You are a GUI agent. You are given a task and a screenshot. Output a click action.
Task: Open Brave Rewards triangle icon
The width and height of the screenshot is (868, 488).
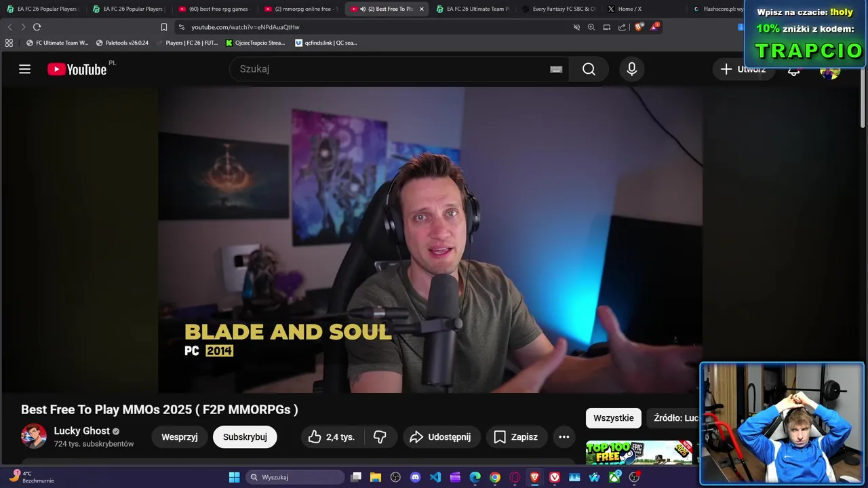click(x=654, y=27)
